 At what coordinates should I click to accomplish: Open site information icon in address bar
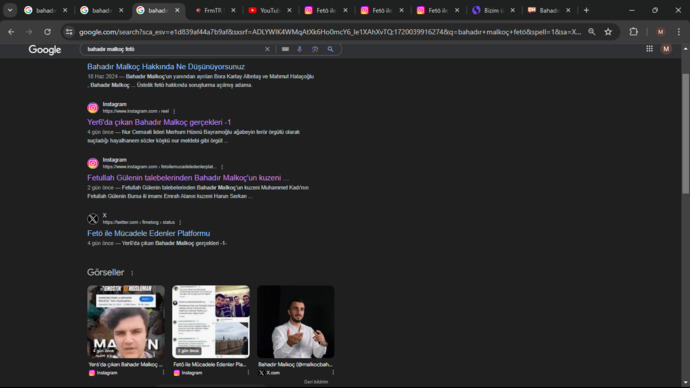click(69, 32)
